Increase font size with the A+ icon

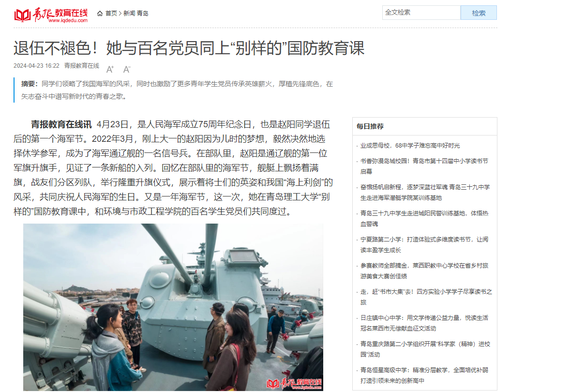110,69
